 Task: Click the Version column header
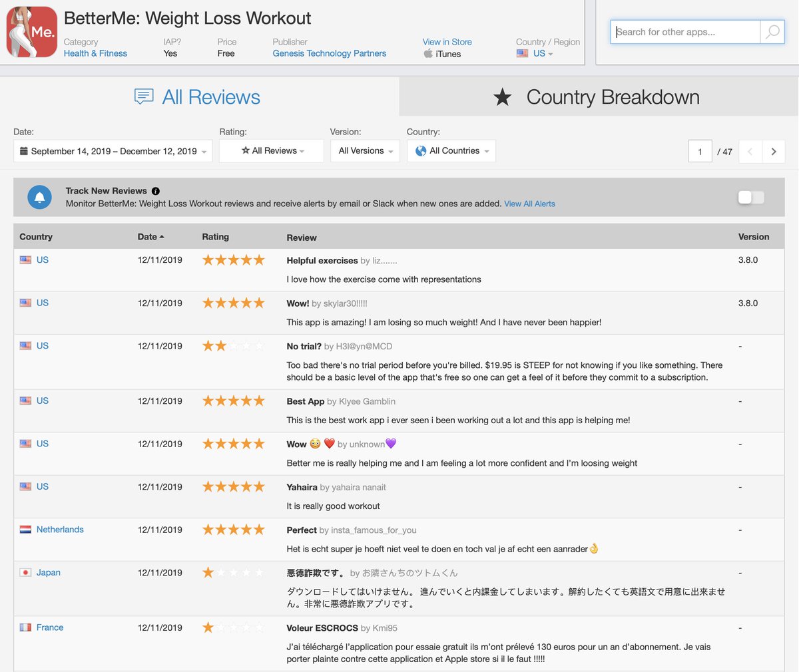point(754,237)
